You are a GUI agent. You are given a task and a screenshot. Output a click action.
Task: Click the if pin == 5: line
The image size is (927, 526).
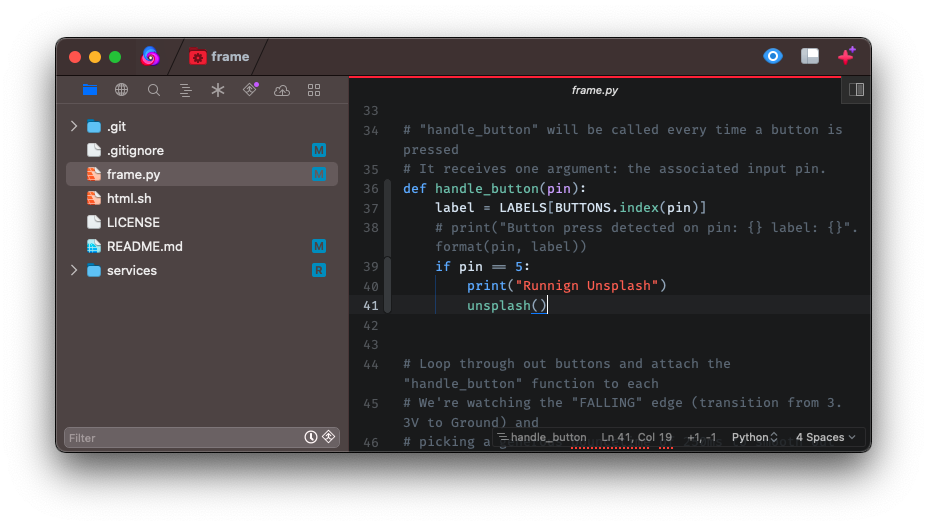482,267
